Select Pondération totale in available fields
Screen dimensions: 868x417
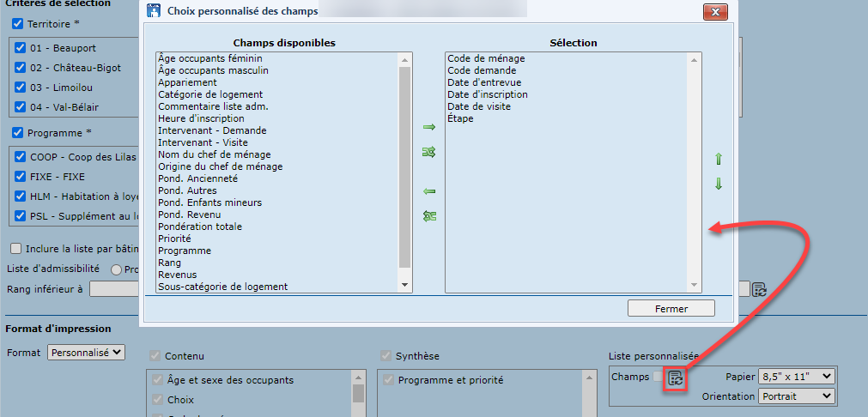[199, 227]
